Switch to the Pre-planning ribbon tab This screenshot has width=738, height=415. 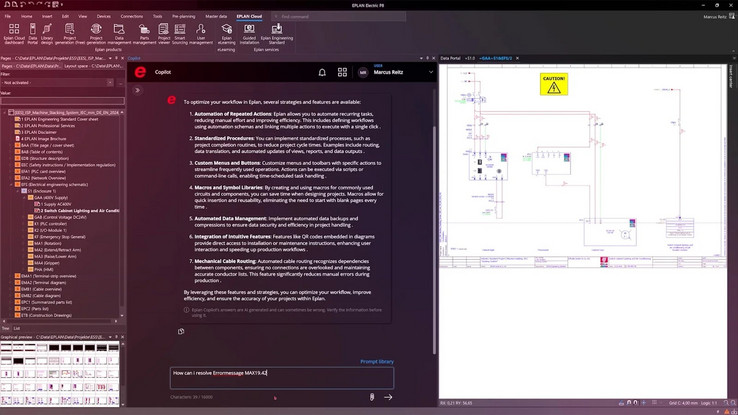(184, 16)
